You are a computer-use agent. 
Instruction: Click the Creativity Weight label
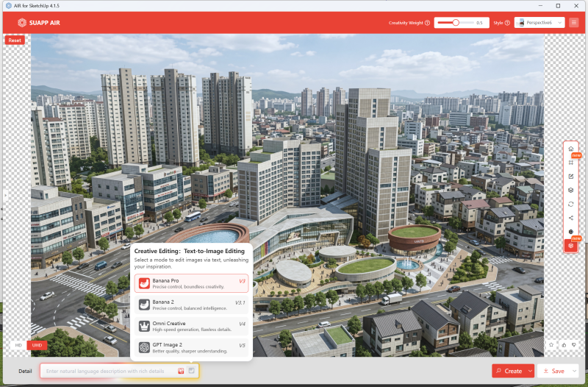pyautogui.click(x=406, y=23)
